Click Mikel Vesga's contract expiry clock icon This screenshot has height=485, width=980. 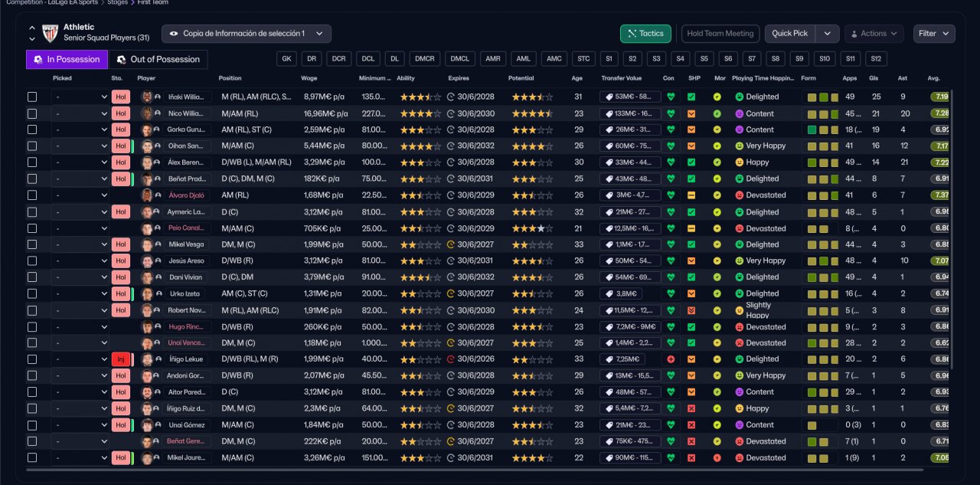tap(451, 244)
